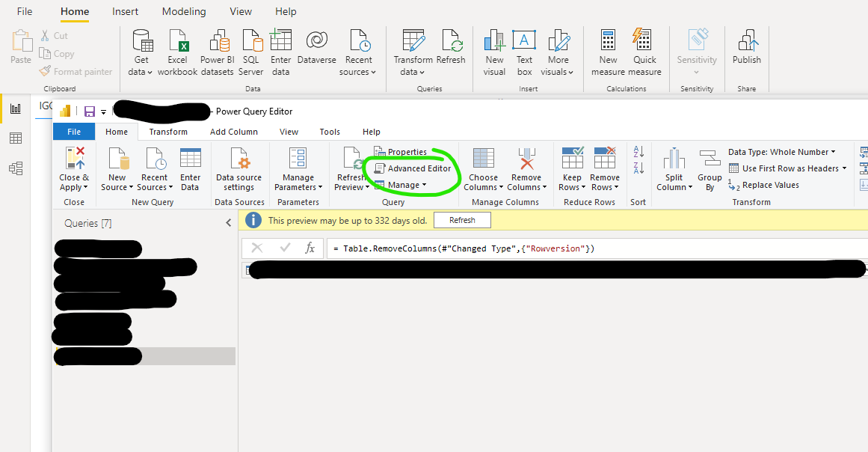Click inside the formula bar
The image size is (868, 452).
[x=597, y=248]
